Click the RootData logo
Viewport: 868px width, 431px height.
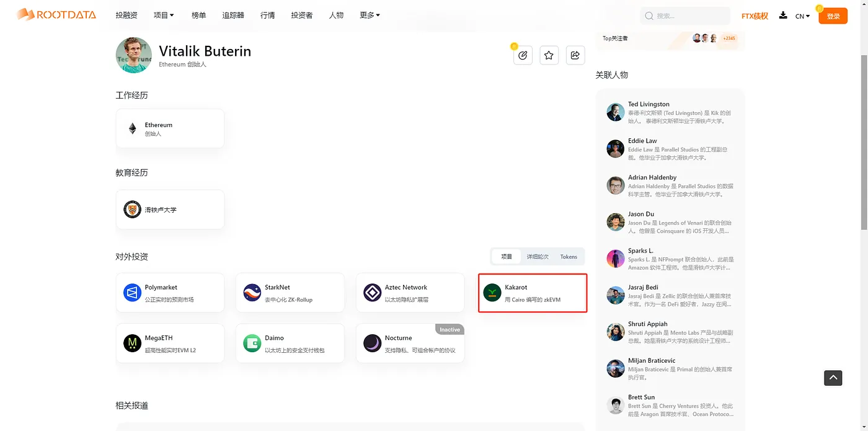[x=56, y=14]
